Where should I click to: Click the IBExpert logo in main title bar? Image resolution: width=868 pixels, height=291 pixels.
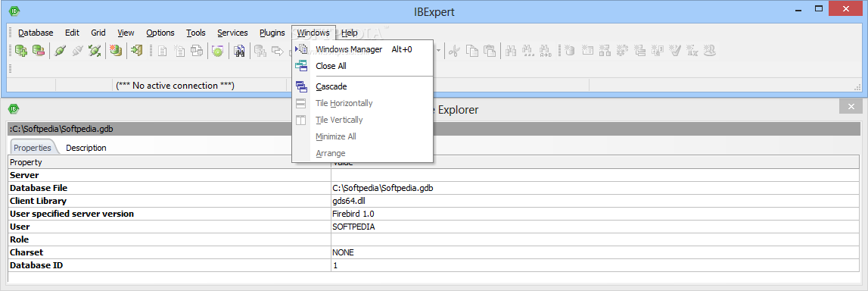15,11
